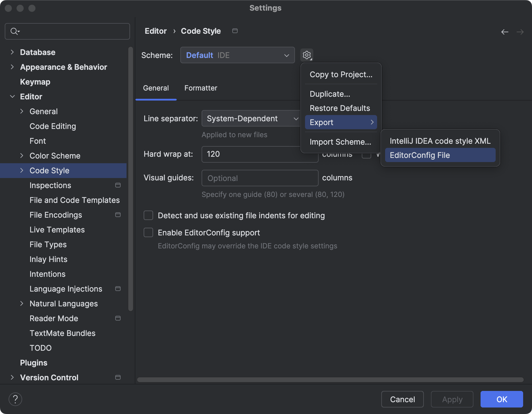This screenshot has height=414, width=532.
Task: Enable Detect and use existing file indents
Action: pos(148,215)
